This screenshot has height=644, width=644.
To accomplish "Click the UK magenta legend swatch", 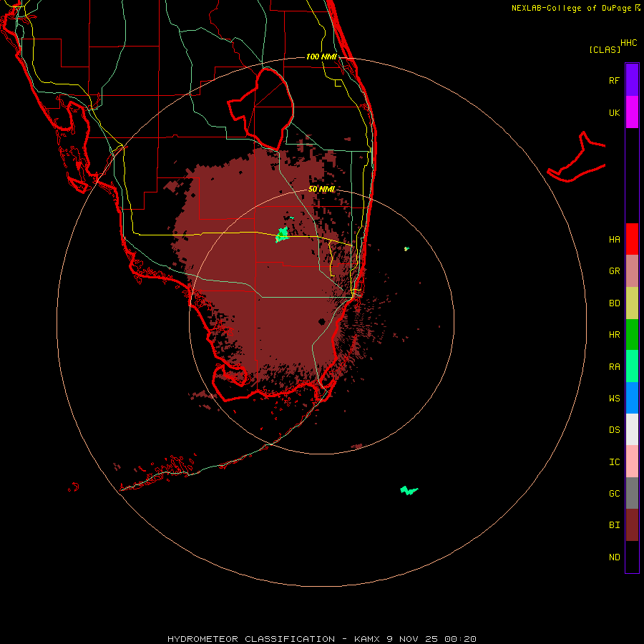I will click(x=632, y=112).
